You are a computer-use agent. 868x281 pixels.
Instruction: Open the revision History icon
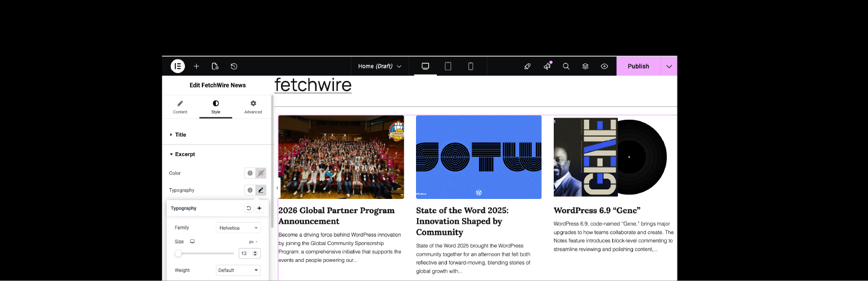[x=234, y=66]
